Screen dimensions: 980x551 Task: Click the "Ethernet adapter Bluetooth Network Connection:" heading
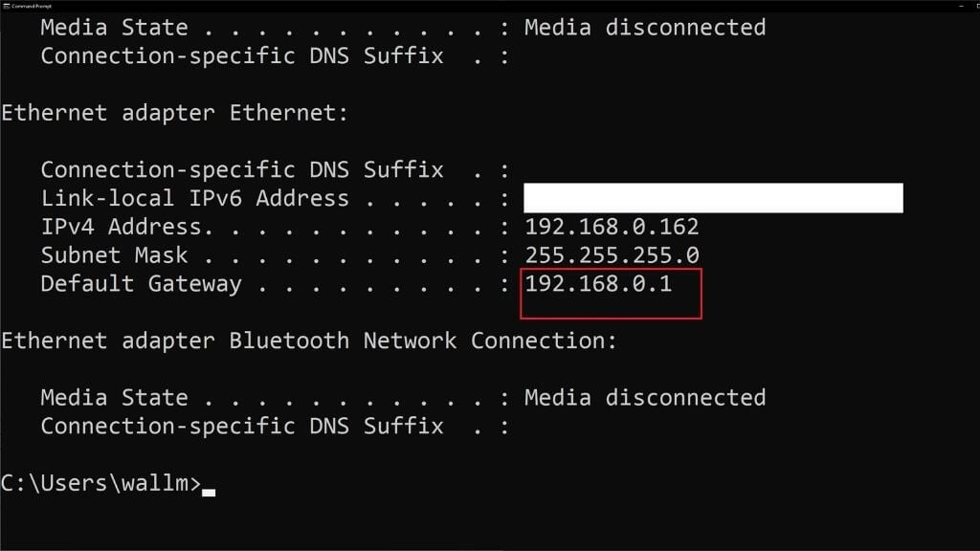pos(308,341)
